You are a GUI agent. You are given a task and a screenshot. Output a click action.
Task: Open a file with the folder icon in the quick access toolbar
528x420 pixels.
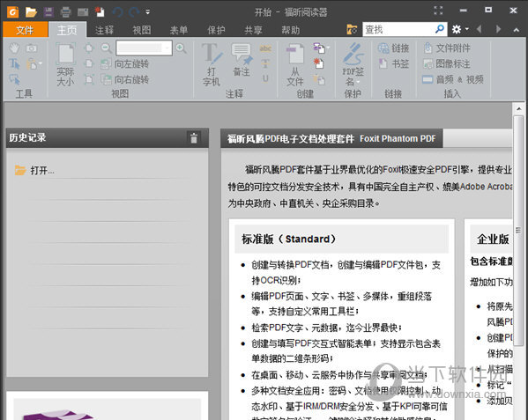(x=31, y=12)
